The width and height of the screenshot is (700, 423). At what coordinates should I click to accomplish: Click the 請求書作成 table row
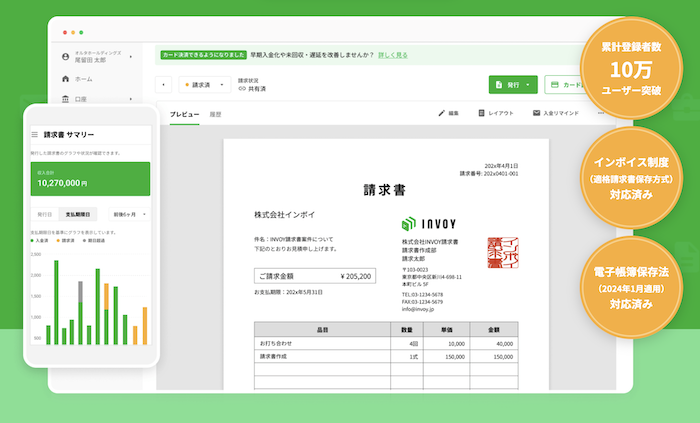pyautogui.click(x=386, y=357)
